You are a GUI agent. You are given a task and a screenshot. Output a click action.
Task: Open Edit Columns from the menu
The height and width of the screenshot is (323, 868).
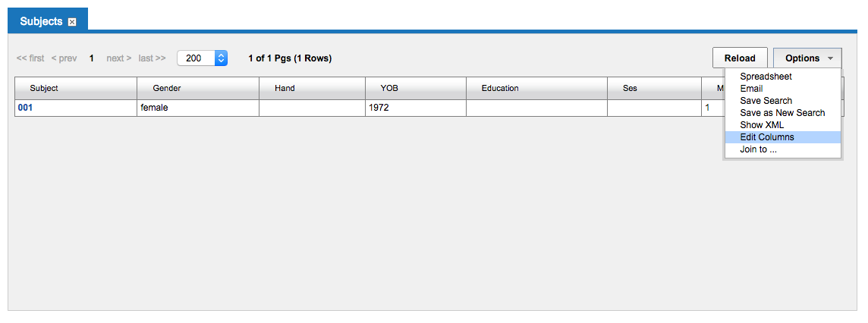[767, 137]
